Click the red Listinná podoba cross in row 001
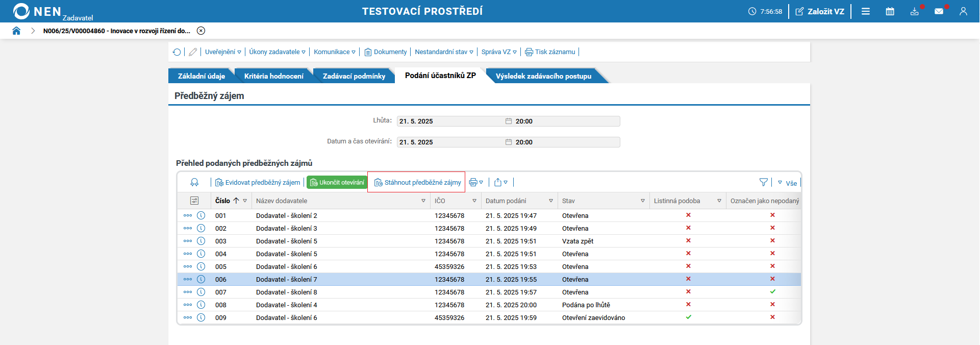The width and height of the screenshot is (980, 345). click(x=688, y=215)
